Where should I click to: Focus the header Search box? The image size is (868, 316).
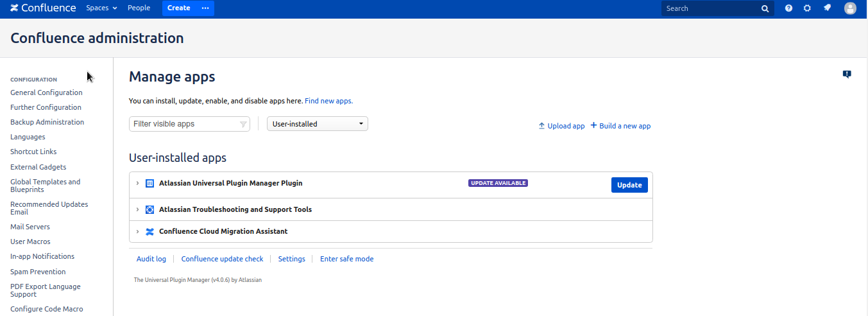(x=718, y=8)
